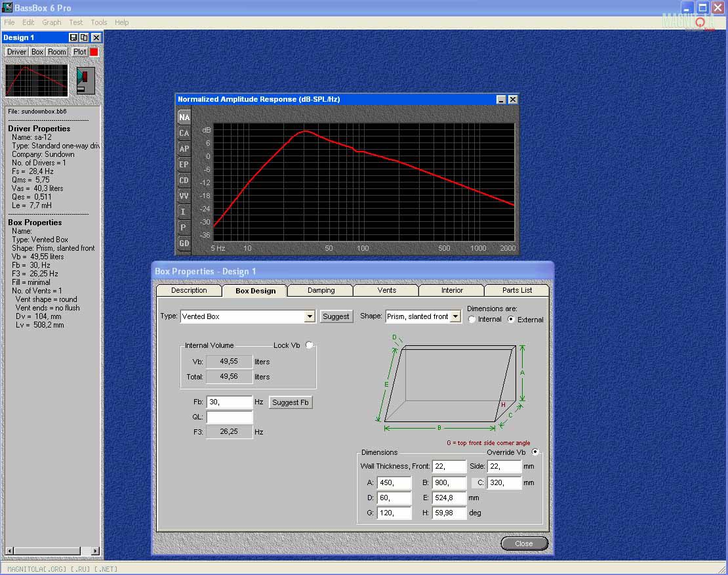Screen dimensions: 728x575
Task: Minimize the Normalized Amplitude Response window
Action: pos(501,100)
